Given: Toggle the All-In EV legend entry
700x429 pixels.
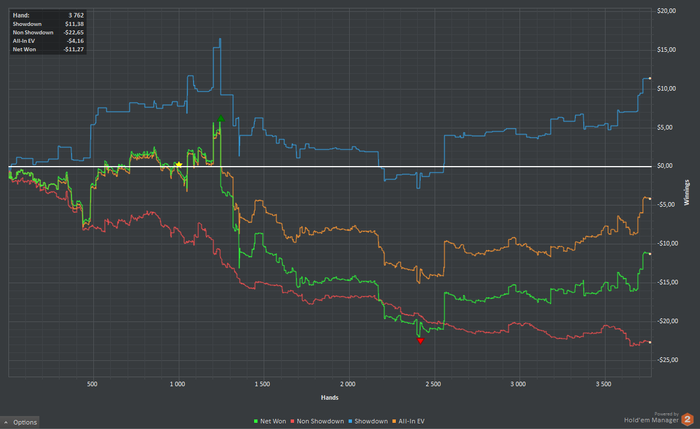Looking at the screenshot, I should pyautogui.click(x=408, y=421).
